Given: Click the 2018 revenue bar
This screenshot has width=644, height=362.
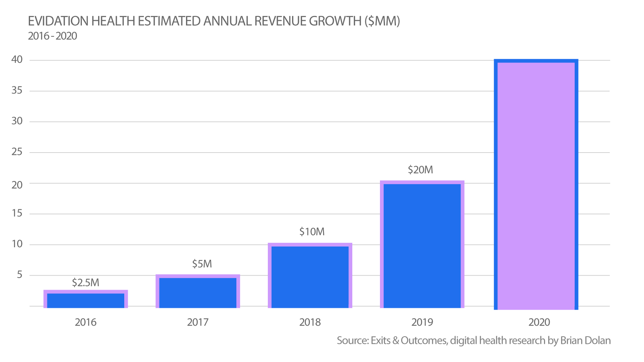Looking at the screenshot, I should (x=310, y=276).
